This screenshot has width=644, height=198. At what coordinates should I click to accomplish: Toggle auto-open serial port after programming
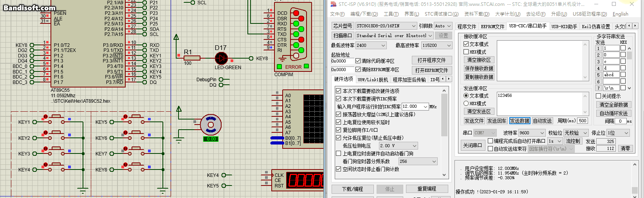pos(490,141)
